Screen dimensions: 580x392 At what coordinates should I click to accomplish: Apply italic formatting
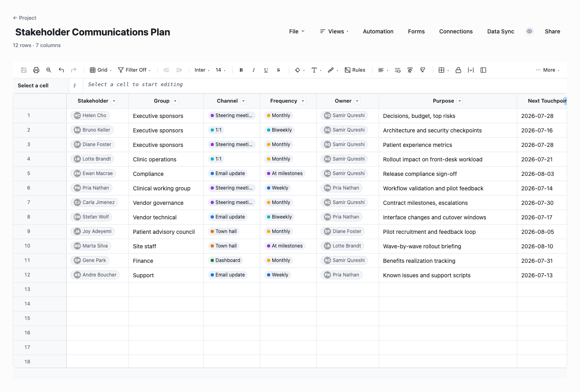[x=254, y=70]
